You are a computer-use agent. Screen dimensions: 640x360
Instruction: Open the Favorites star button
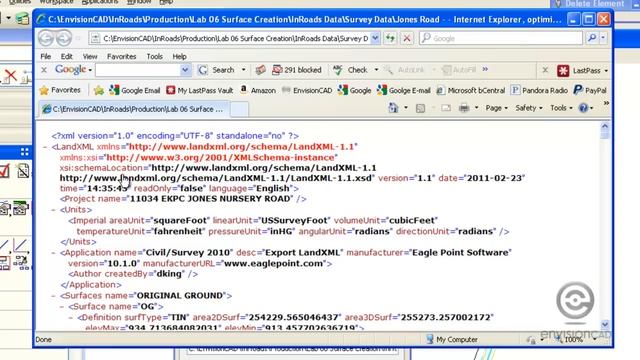coord(60,90)
